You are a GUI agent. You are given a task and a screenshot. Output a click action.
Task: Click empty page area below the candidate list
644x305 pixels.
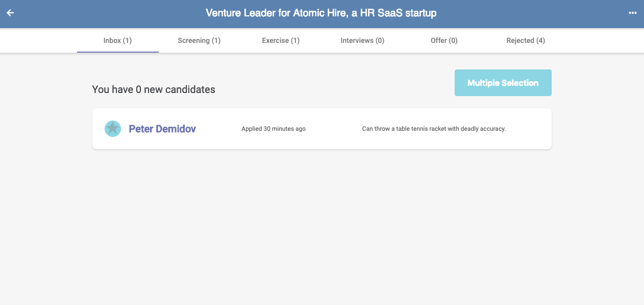[321, 230]
